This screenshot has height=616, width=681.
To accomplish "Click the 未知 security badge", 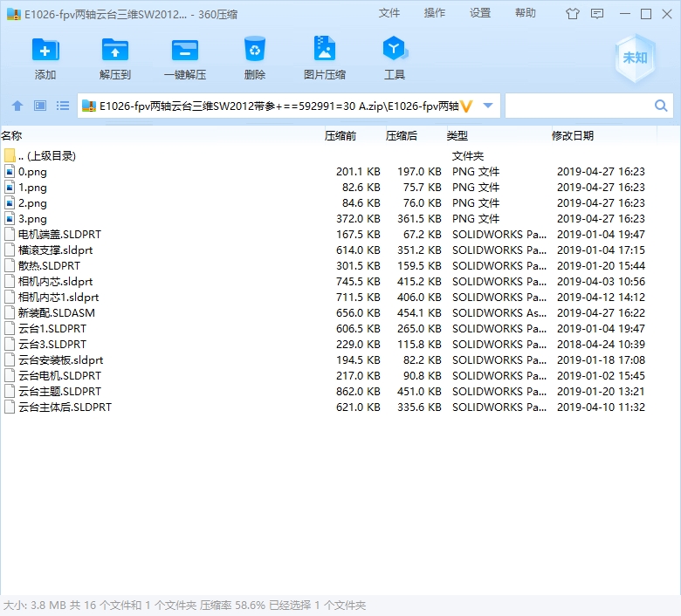I will click(635, 58).
